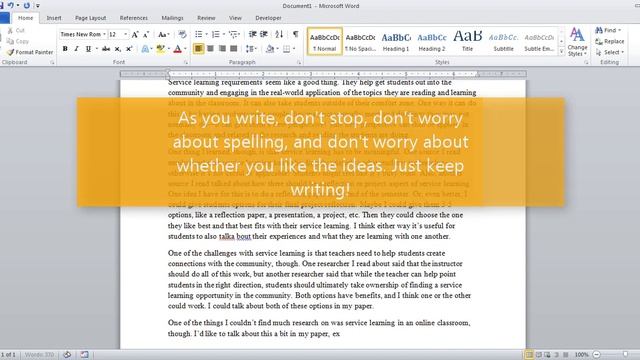Switch to View tab
The width and height of the screenshot is (640, 360).
tap(235, 18)
